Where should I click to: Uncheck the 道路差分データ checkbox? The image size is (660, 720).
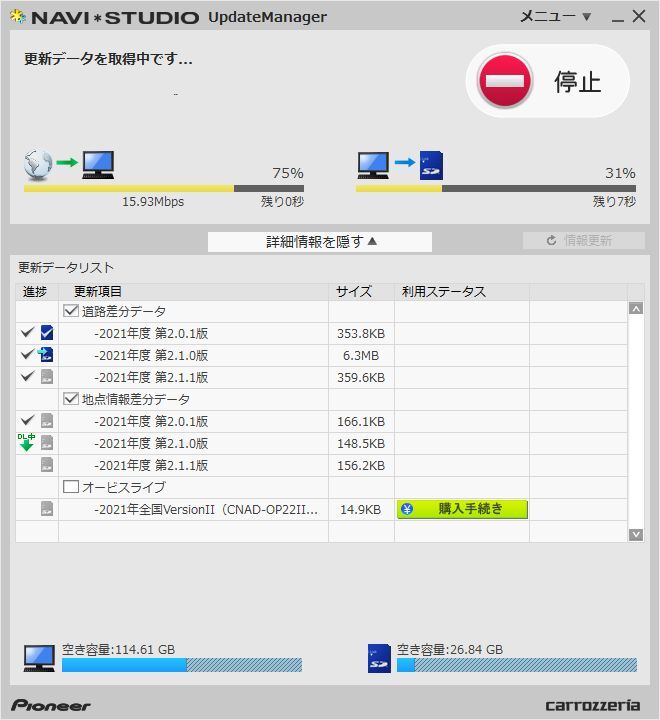point(71,311)
